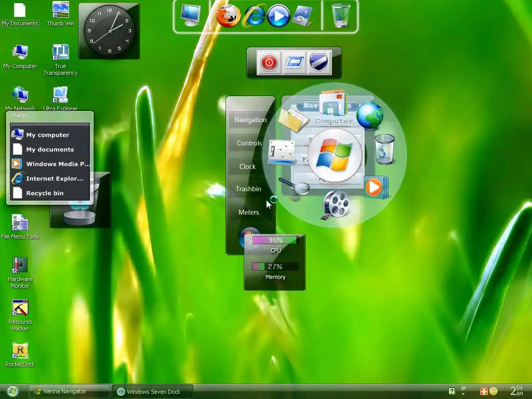
Task: Choose My documents in navigation list
Action: (50, 149)
